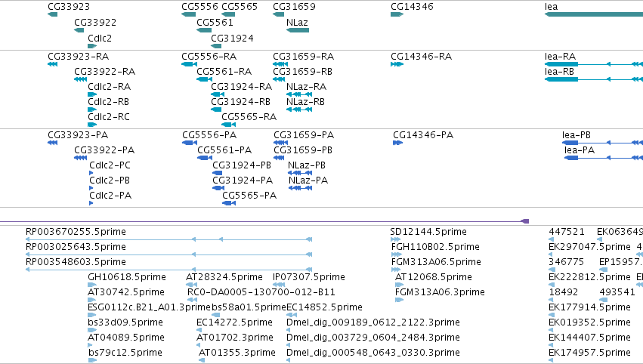Select protein Cdlc2-PB
Screen dimensions: 643x364
tap(110, 180)
